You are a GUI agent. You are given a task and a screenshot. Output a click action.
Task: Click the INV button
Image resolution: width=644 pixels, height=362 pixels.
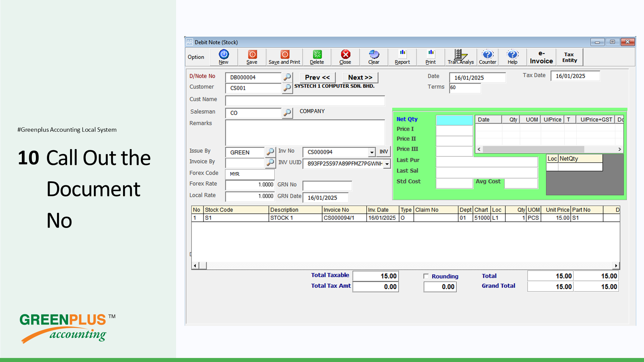click(384, 152)
